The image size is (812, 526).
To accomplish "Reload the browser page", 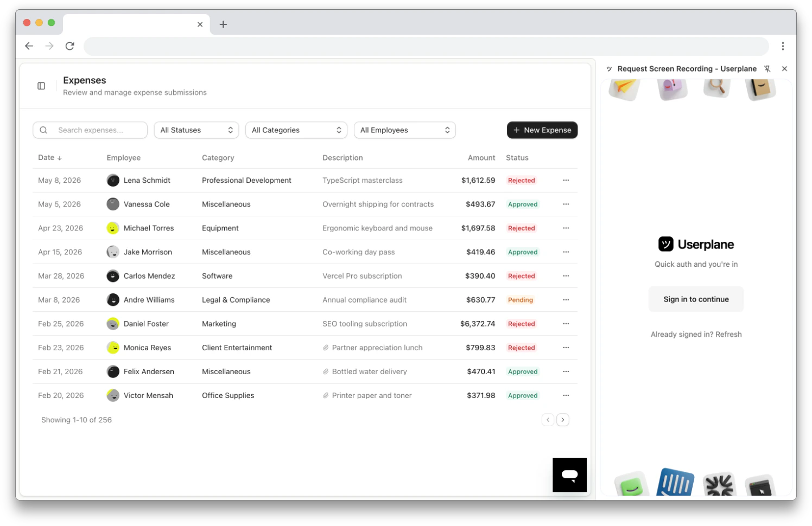I will pos(69,46).
